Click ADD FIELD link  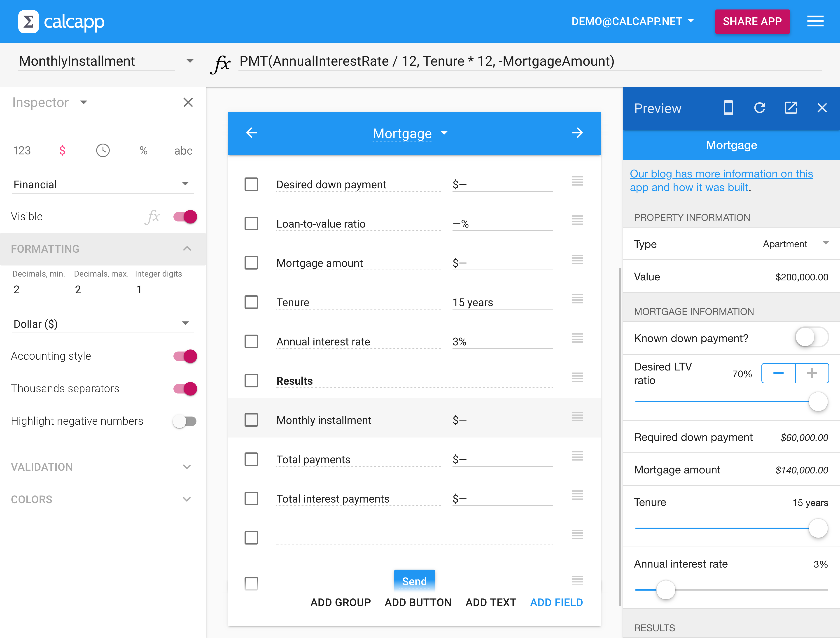click(x=556, y=602)
